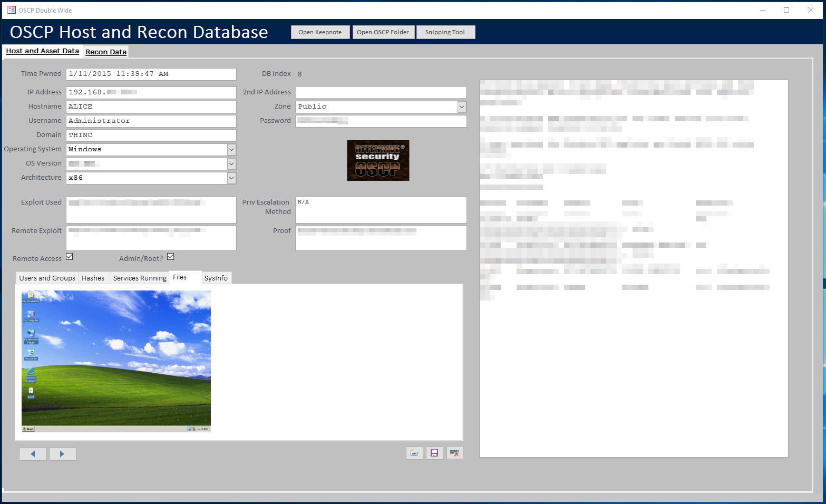826x504 pixels.
Task: Open the Services Running tab
Action: point(140,278)
